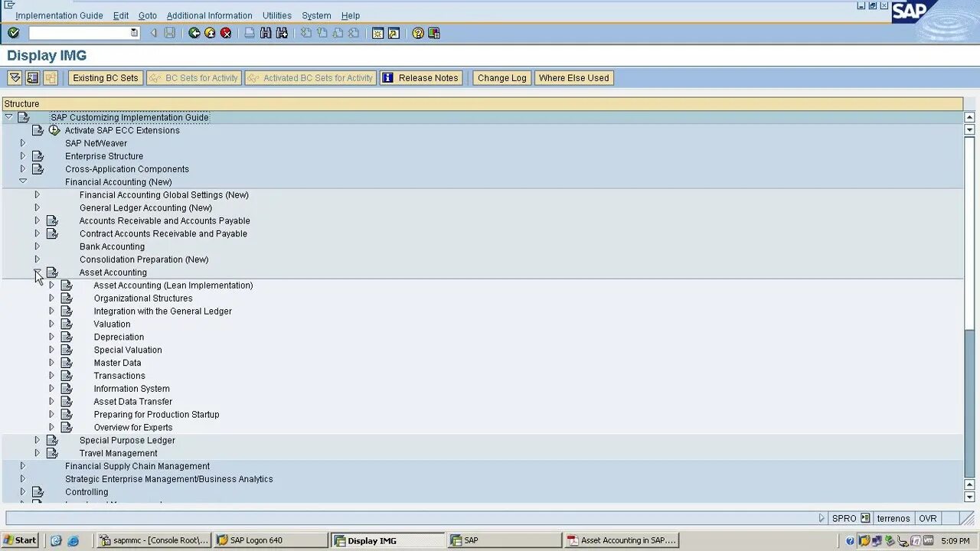Click the Create New Session icon

click(x=377, y=33)
